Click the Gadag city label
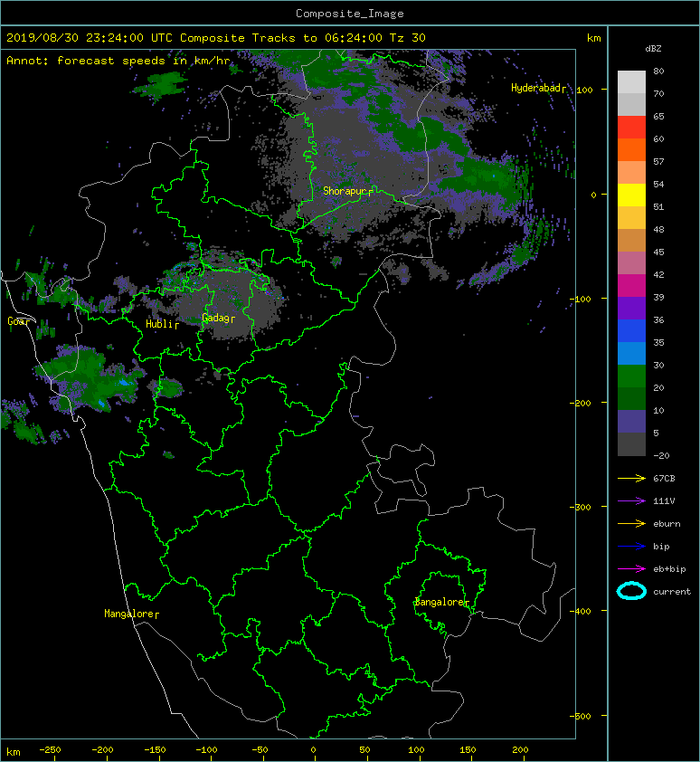 click(215, 318)
